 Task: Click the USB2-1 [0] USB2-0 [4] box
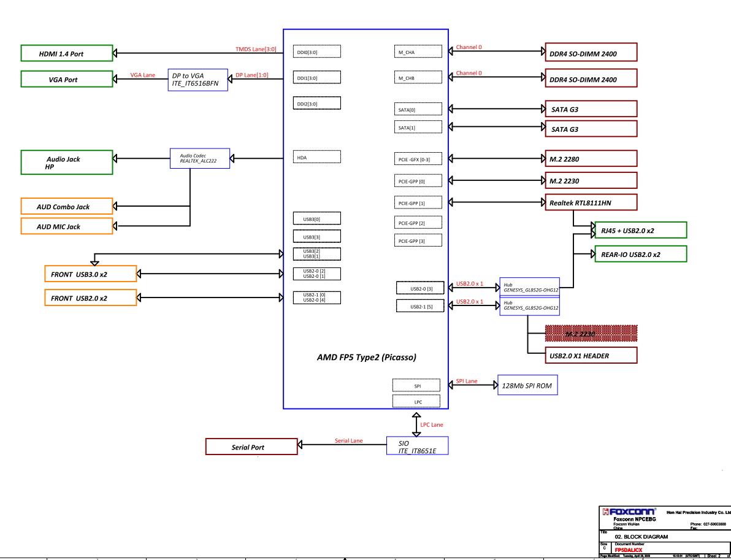pyautogui.click(x=316, y=297)
